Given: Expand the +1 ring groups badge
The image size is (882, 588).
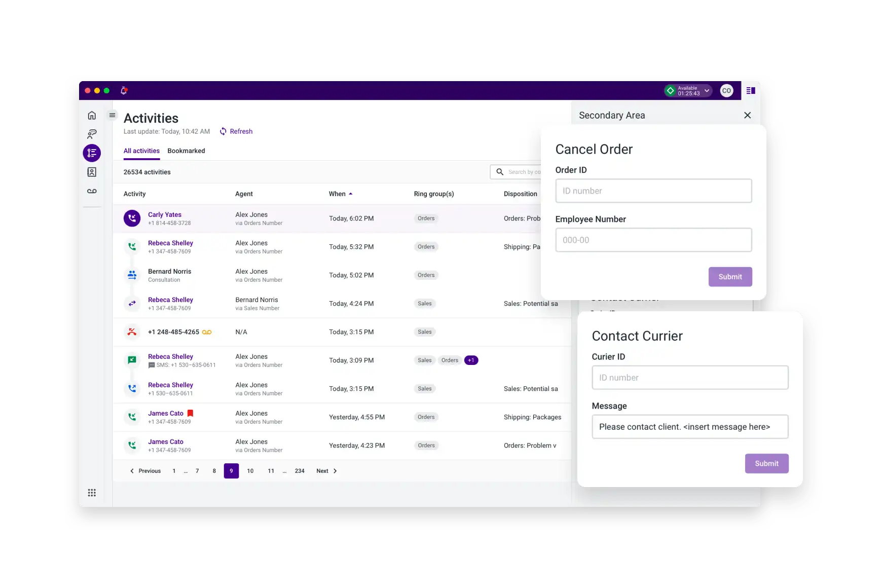Looking at the screenshot, I should click(471, 360).
